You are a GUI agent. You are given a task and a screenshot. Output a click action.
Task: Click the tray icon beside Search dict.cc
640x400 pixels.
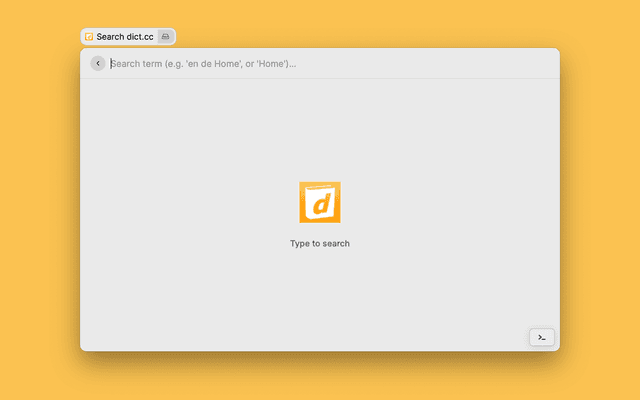click(x=166, y=36)
